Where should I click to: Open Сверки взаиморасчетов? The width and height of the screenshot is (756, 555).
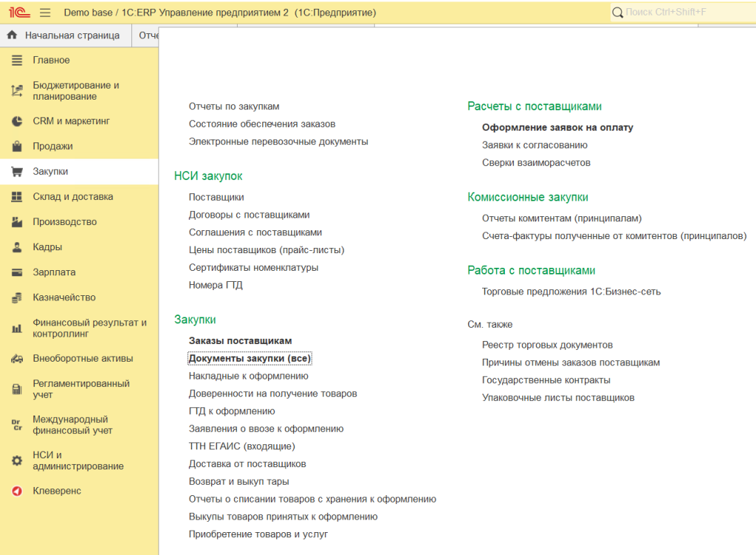point(536,162)
